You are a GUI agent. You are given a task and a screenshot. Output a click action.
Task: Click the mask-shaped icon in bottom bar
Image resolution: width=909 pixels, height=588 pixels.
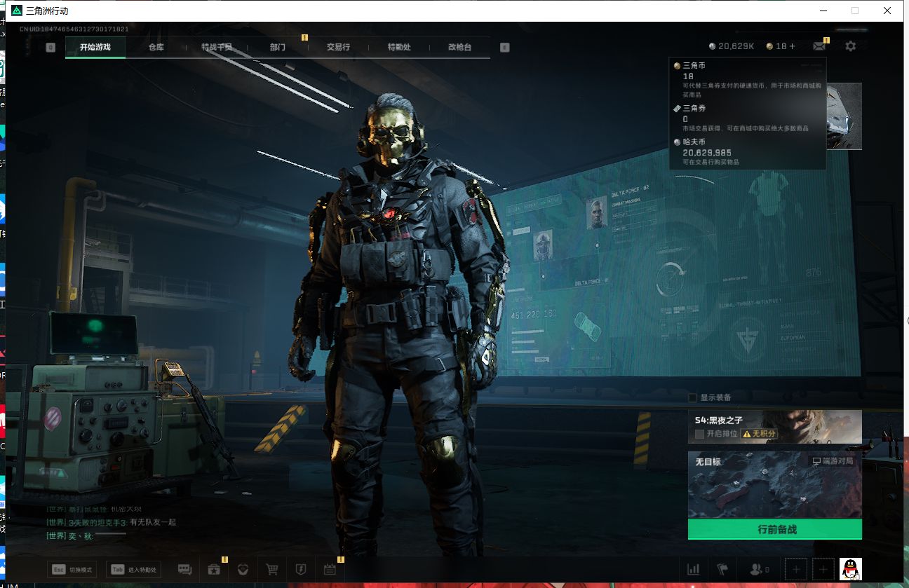pos(243,569)
